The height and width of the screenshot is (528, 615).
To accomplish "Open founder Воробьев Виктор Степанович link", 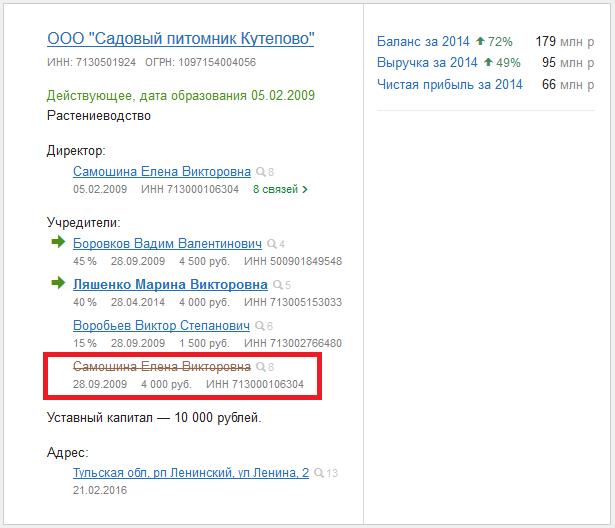I will [x=163, y=326].
